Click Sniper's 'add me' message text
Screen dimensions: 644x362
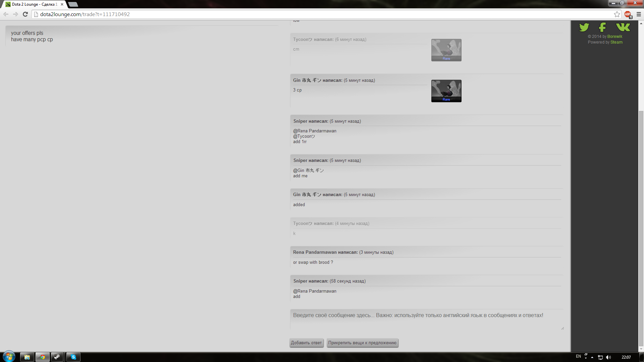coord(300,176)
